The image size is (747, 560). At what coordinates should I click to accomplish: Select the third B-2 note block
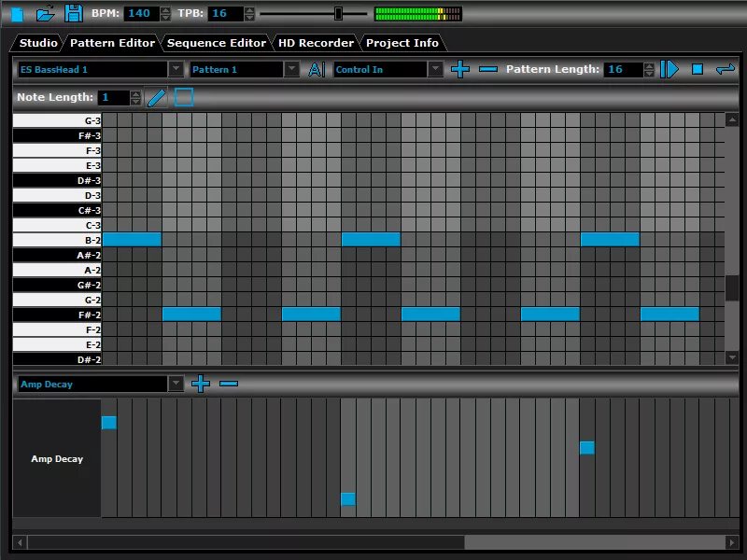610,239
